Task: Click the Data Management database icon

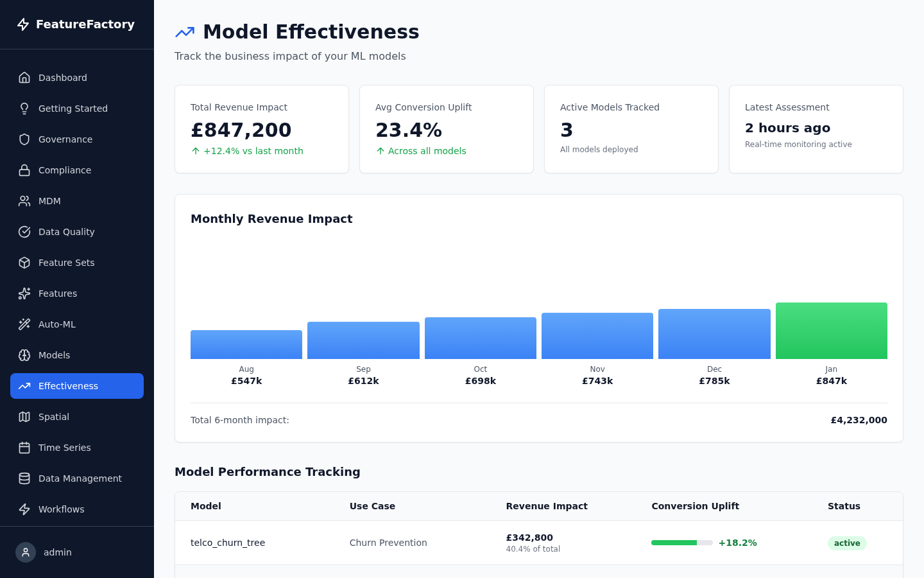Action: (24, 478)
